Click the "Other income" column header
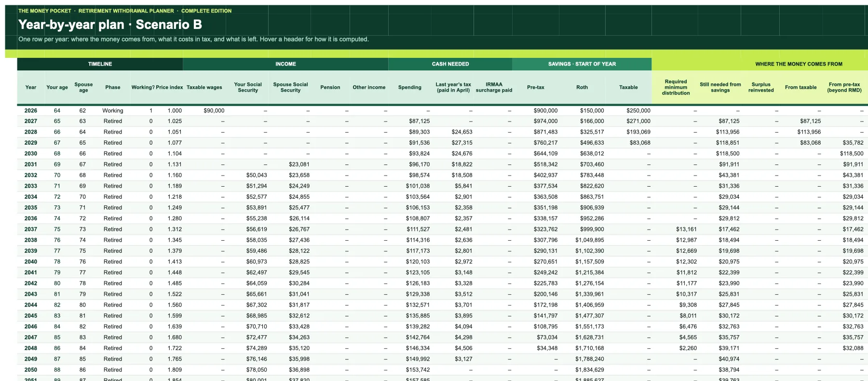The width and height of the screenshot is (868, 381). pyautogui.click(x=369, y=87)
